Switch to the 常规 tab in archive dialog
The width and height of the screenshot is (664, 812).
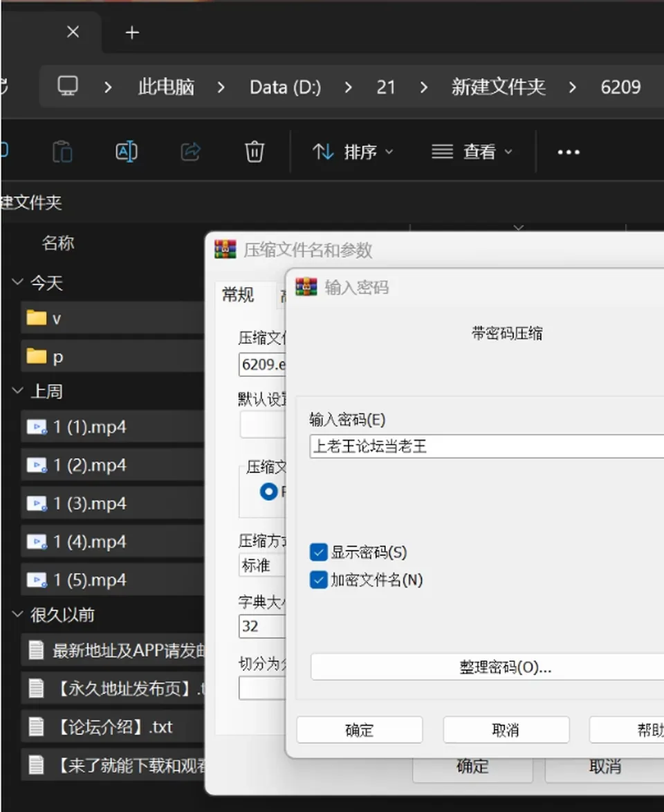coord(238,295)
